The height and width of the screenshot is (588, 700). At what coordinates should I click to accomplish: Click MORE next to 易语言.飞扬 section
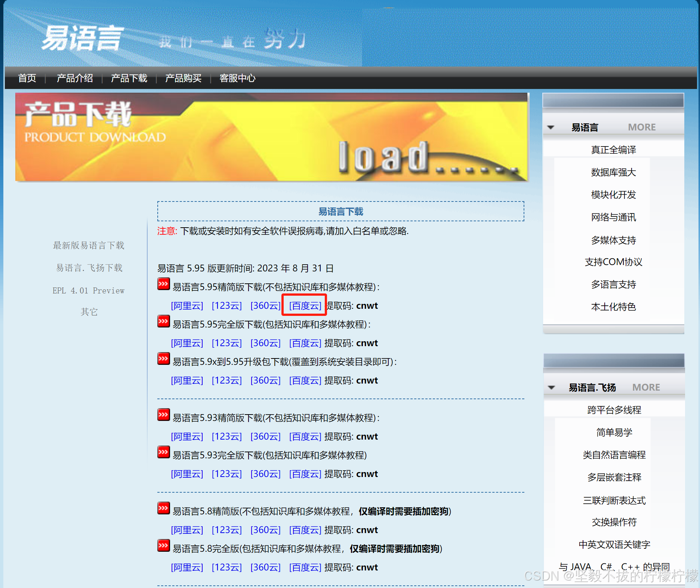[x=646, y=388]
